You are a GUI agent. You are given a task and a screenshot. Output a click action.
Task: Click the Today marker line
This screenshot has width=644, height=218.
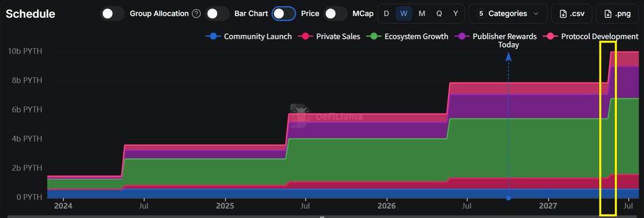pyautogui.click(x=509, y=126)
